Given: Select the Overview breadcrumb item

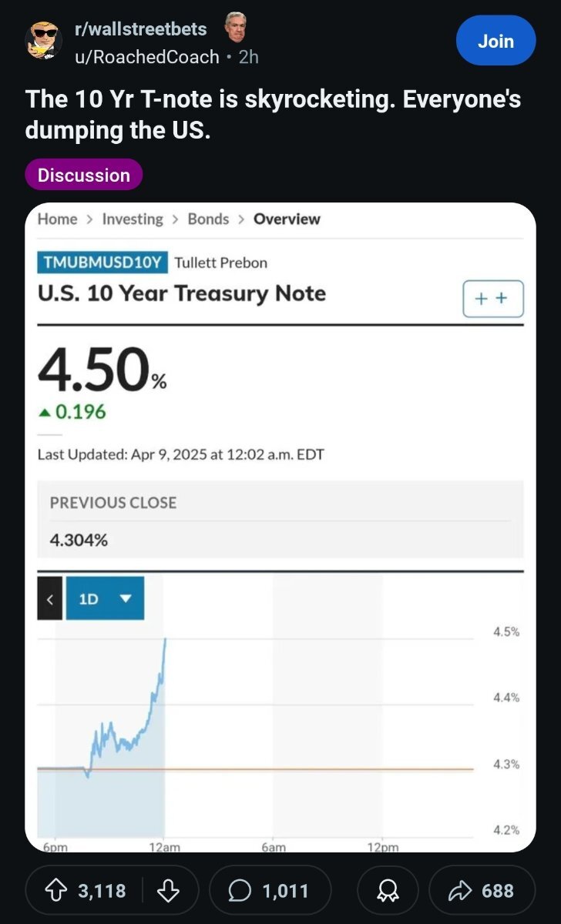Looking at the screenshot, I should [x=287, y=219].
